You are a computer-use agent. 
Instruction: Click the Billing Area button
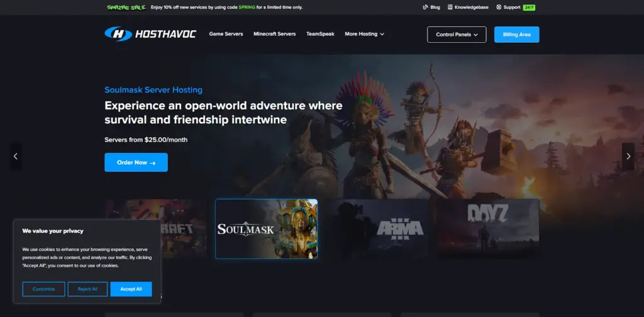point(516,35)
